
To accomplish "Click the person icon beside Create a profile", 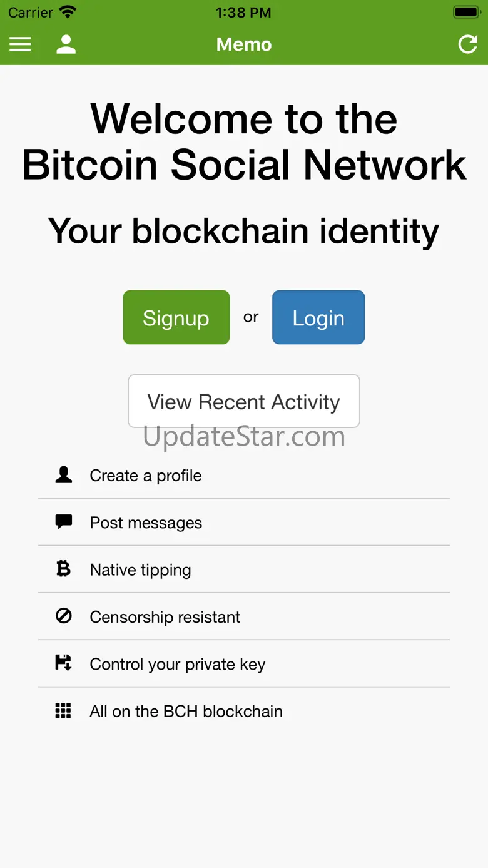I will pos(64,475).
